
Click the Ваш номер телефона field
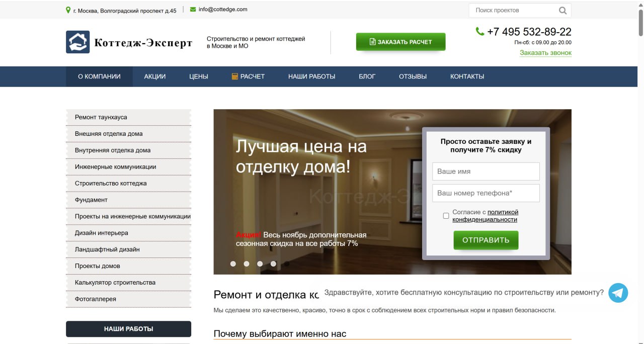point(486,193)
